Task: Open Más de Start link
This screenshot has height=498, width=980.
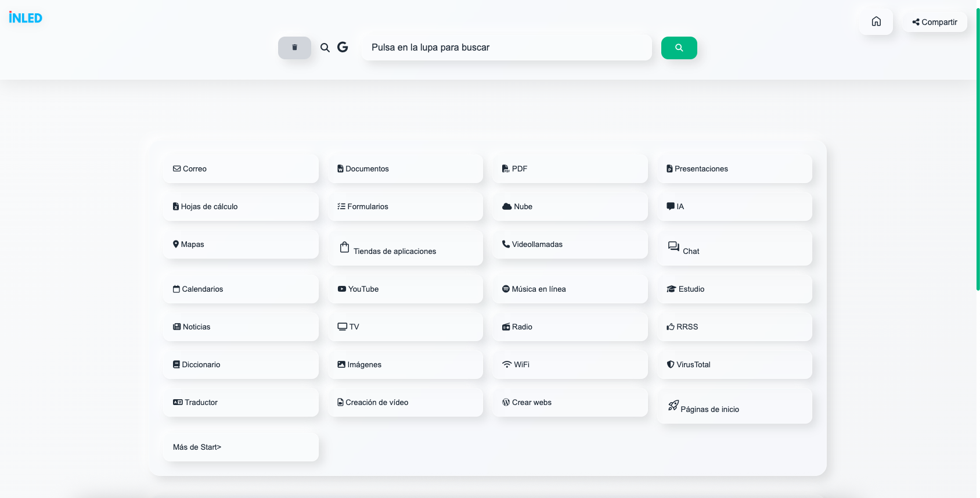Action: pos(241,447)
